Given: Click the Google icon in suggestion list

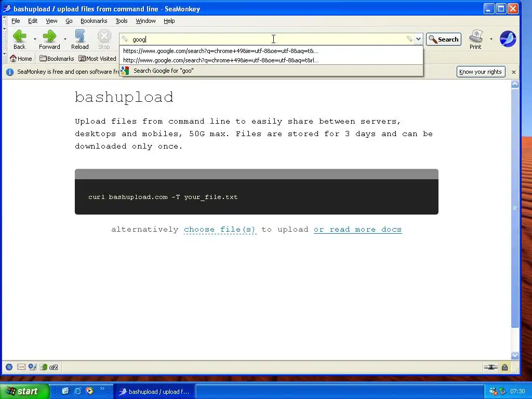Looking at the screenshot, I should tap(125, 71).
